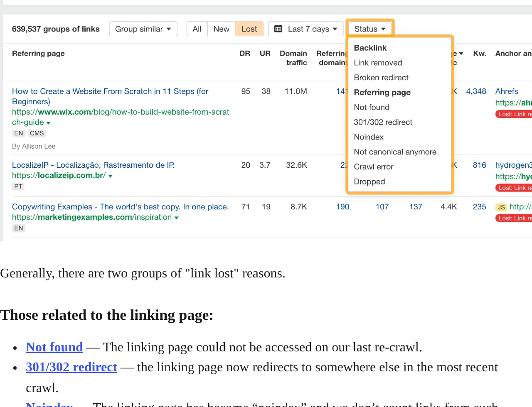Screen dimensions: 532x407
Task: Click the PT language tag
Action: tap(18, 186)
